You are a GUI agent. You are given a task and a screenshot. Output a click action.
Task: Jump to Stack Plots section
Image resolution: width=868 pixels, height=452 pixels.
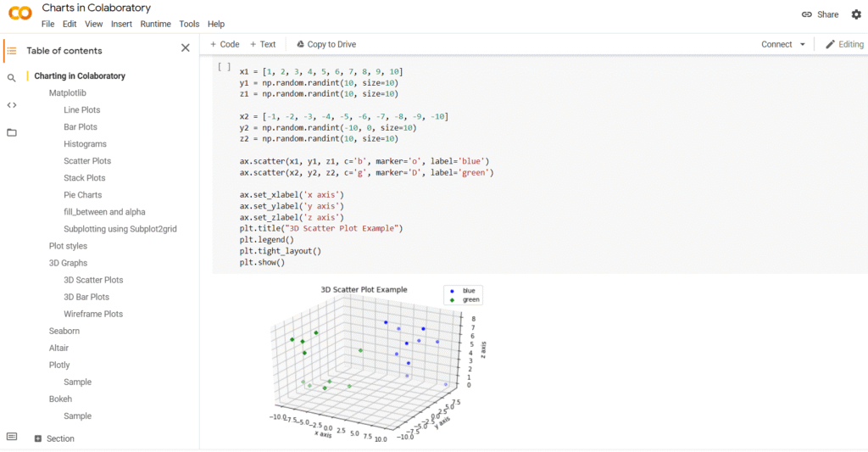(x=84, y=178)
